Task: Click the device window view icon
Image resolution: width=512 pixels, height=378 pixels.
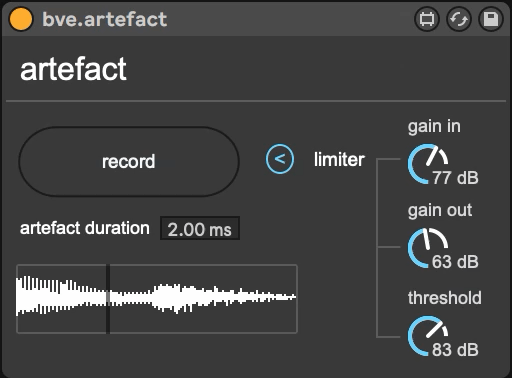Action: (x=427, y=19)
